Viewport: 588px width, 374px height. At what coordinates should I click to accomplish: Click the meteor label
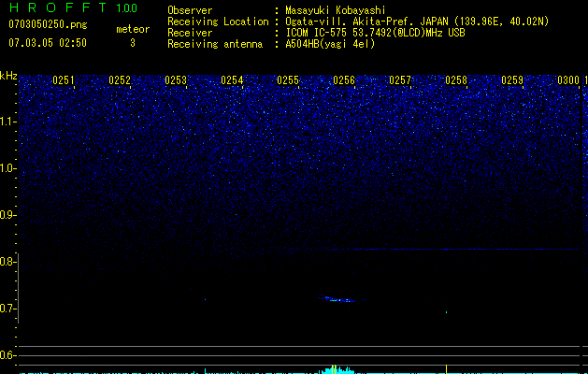[x=133, y=29]
